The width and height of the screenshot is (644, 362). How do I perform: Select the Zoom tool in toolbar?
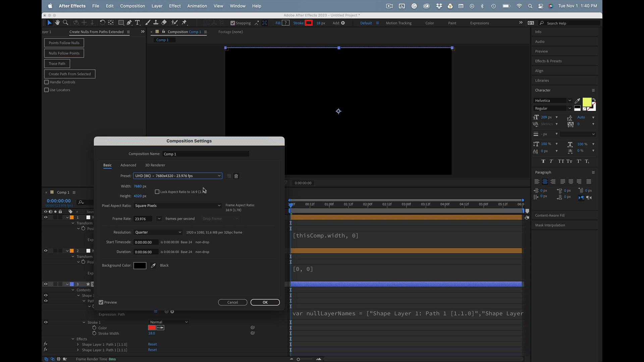click(x=66, y=22)
